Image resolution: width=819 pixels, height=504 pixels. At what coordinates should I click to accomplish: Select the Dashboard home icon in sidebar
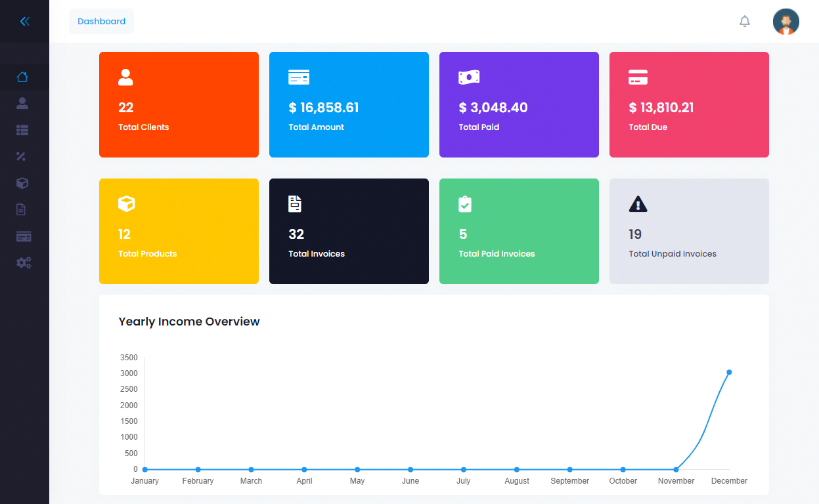pyautogui.click(x=22, y=77)
